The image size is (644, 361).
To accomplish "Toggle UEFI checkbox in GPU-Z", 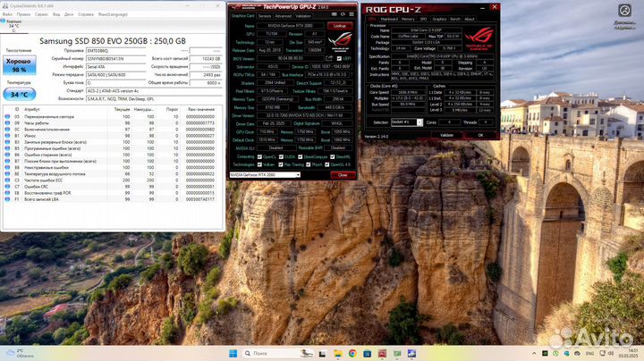I will pyautogui.click(x=339, y=59).
